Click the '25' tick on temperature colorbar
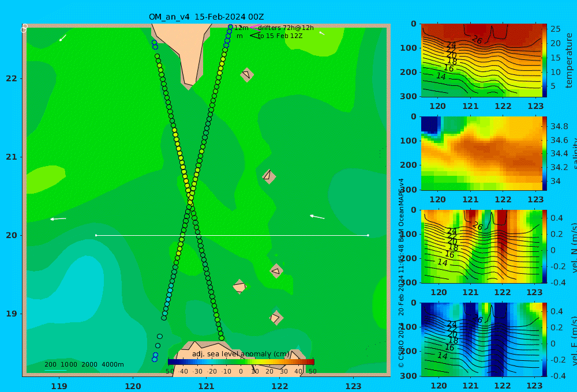Image resolution: width=577 pixels, height=392 pixels. (x=556, y=29)
